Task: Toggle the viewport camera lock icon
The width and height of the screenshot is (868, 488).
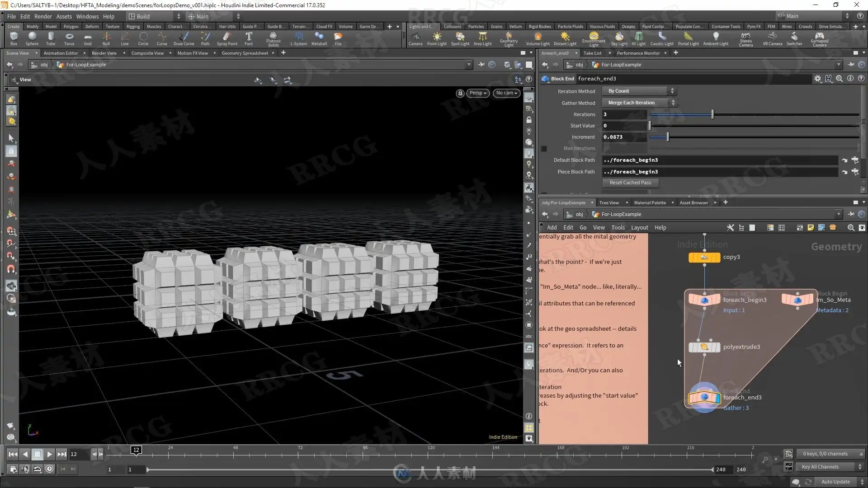Action: (x=460, y=93)
